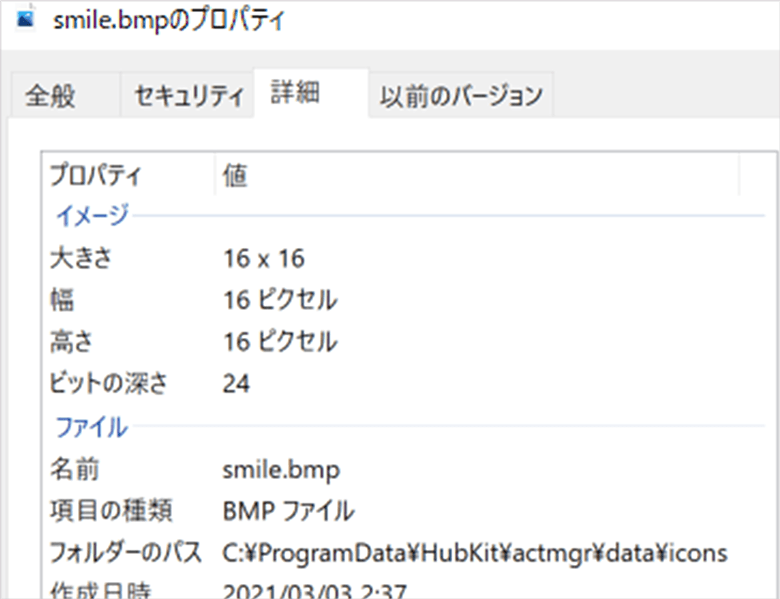Select the 項目の種類 property label
Image resolution: width=780 pixels, height=599 pixels.
(111, 510)
